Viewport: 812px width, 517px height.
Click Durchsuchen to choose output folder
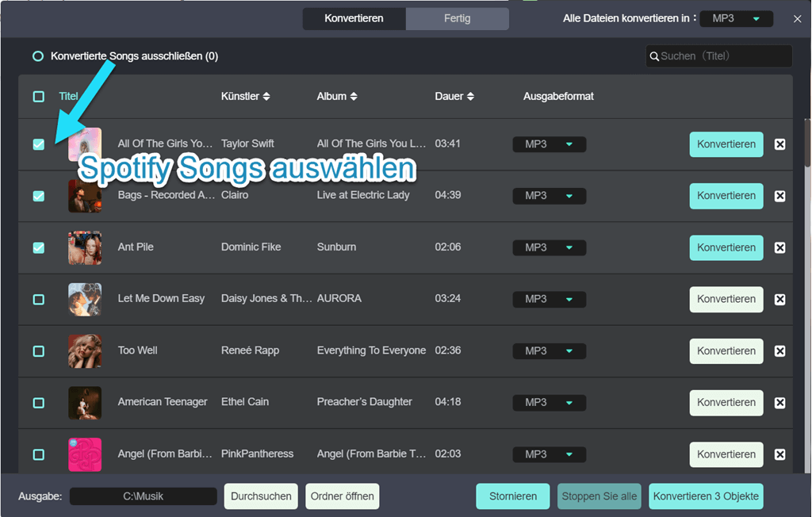point(261,496)
